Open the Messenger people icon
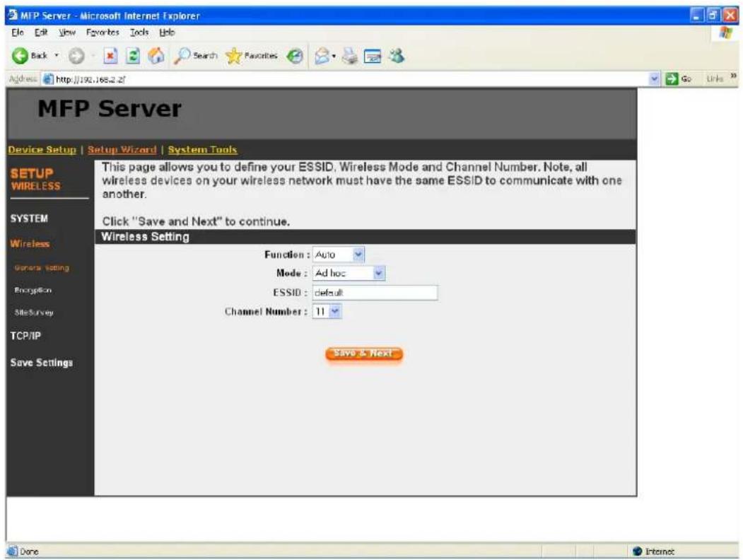Image resolution: width=743 pixels, height=560 pixels. pos(397,56)
